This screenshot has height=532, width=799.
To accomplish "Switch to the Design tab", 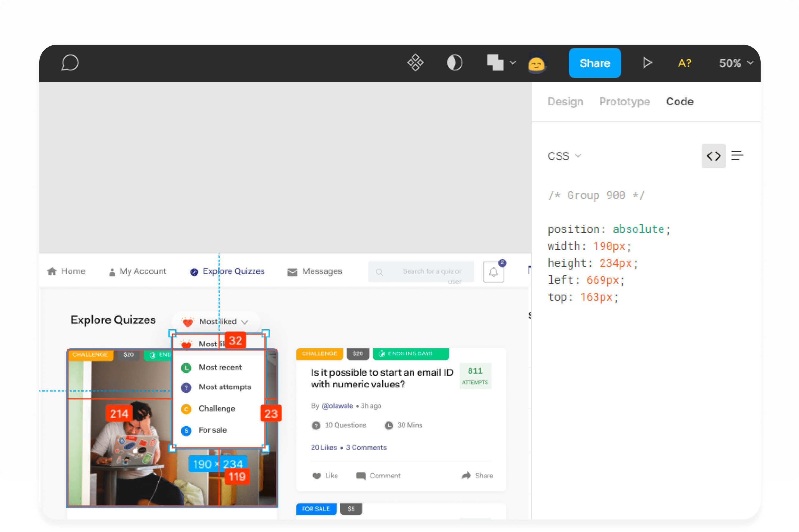I will point(565,101).
